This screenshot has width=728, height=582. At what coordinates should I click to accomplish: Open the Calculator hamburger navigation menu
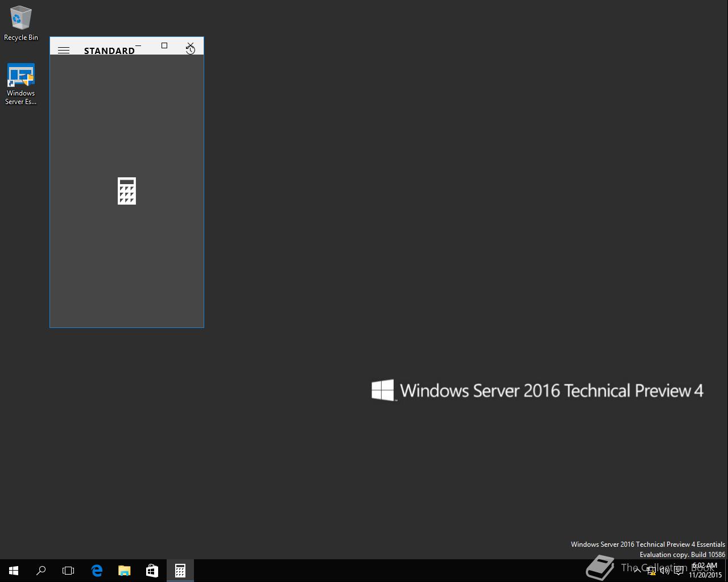click(64, 51)
